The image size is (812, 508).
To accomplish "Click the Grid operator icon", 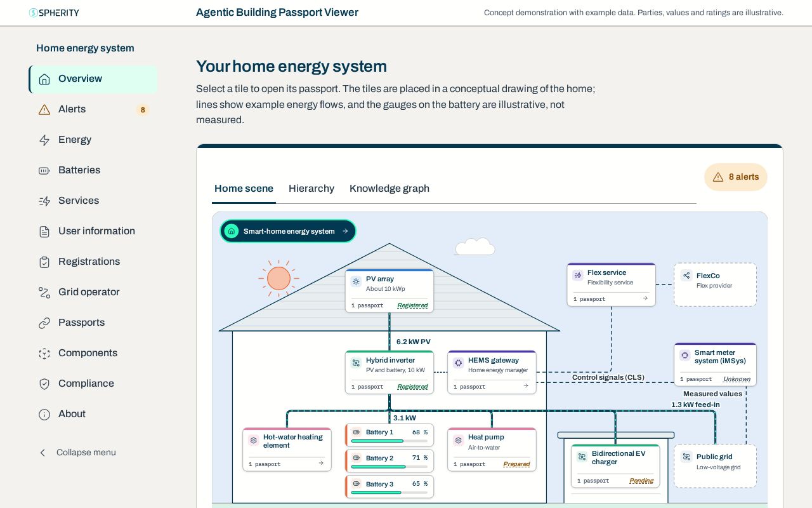I will point(44,293).
